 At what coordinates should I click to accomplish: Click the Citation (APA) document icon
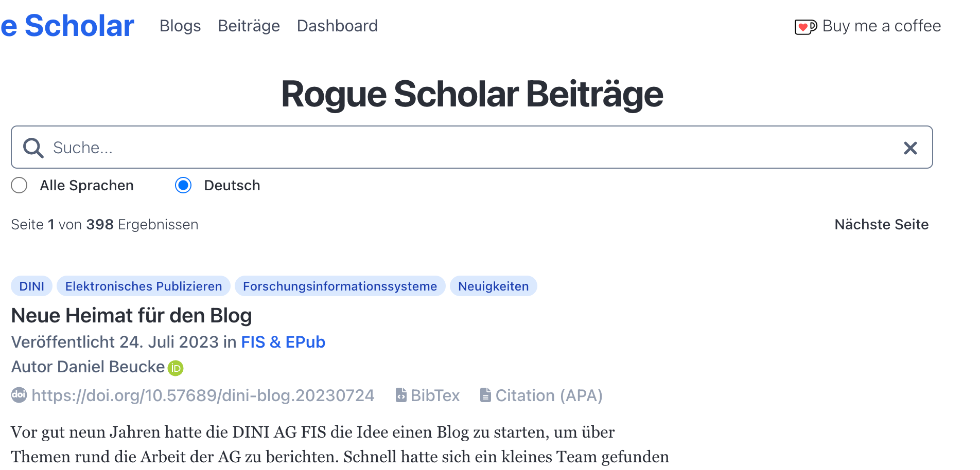[x=485, y=395]
